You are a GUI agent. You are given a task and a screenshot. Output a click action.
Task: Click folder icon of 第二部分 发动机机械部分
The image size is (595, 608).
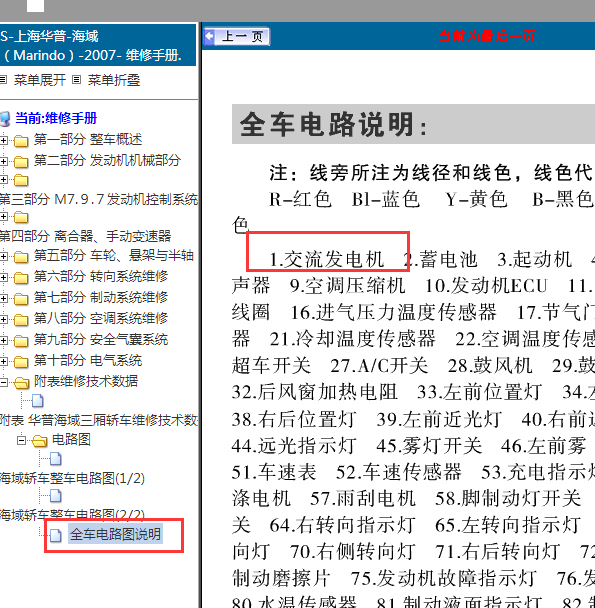point(21,162)
